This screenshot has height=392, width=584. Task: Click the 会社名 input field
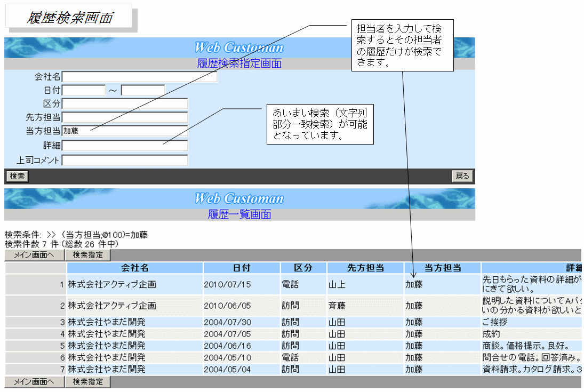pyautogui.click(x=139, y=77)
